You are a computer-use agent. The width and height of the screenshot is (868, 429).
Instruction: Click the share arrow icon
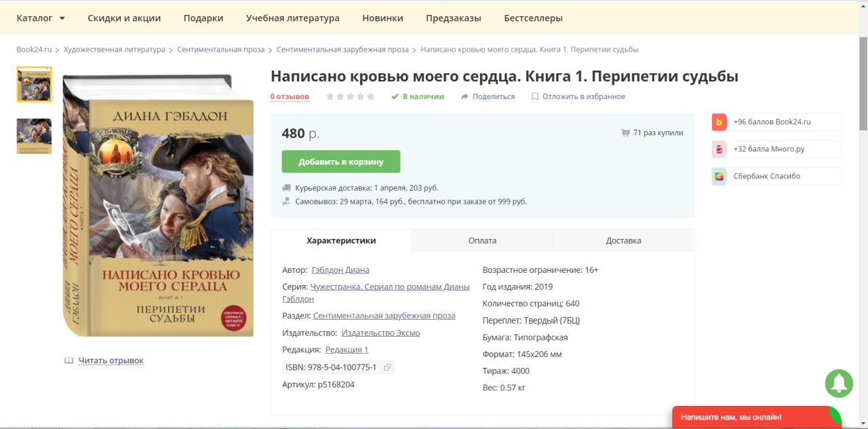coord(465,96)
